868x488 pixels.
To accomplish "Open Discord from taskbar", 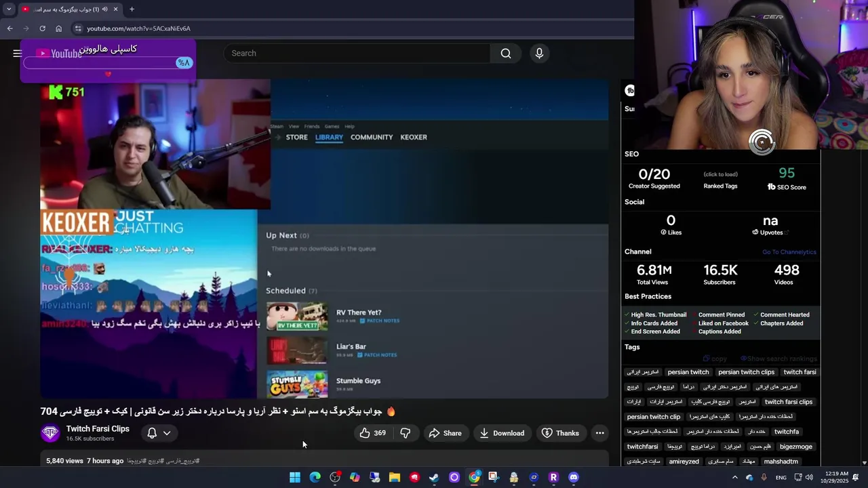I will [x=574, y=477].
